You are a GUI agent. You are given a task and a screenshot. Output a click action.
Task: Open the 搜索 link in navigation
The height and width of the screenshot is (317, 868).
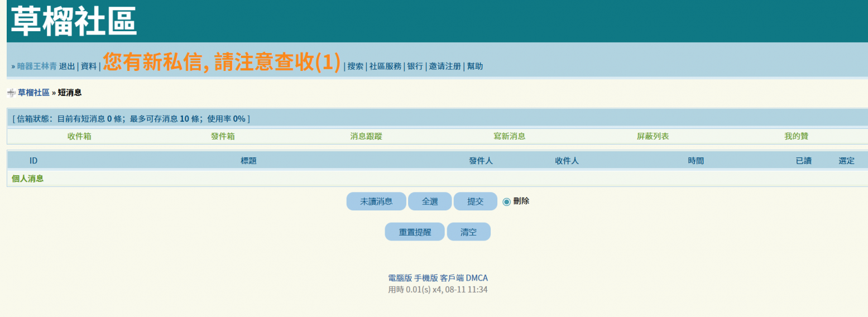pyautogui.click(x=356, y=66)
